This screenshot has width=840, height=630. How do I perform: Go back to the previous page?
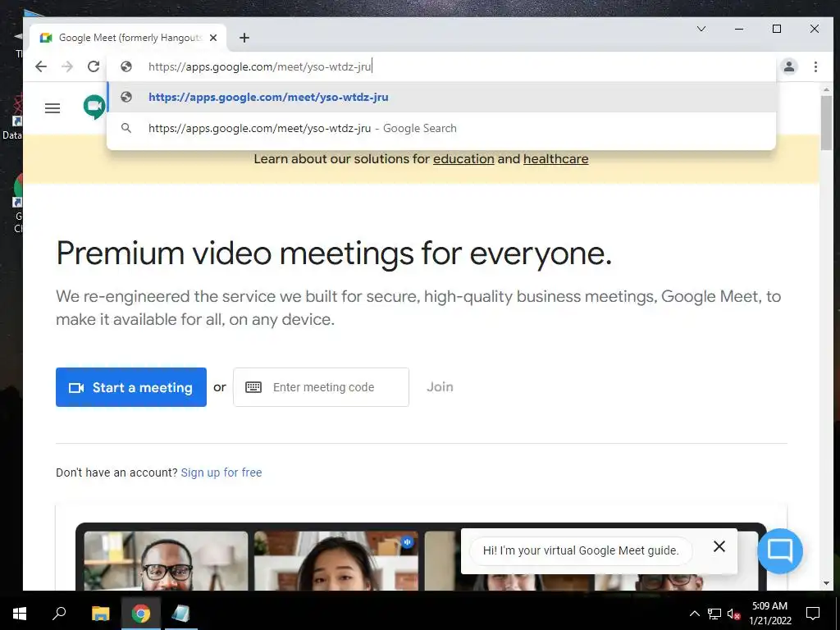pyautogui.click(x=41, y=66)
